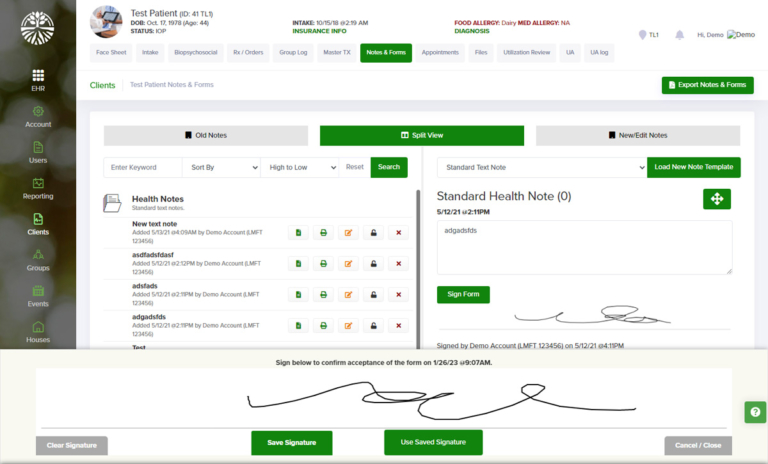Click Reset in the notes filter
Image resolution: width=768 pixels, height=464 pixels.
pos(355,167)
